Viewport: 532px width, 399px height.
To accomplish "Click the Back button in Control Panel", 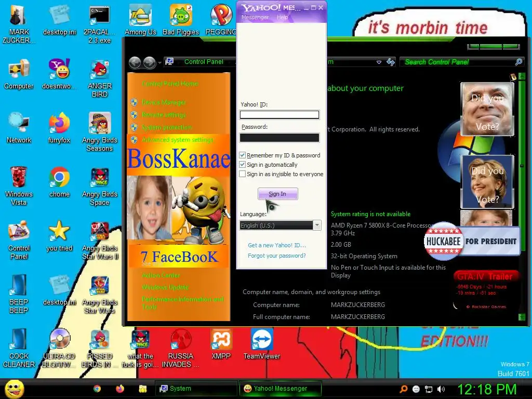I will click(x=135, y=62).
